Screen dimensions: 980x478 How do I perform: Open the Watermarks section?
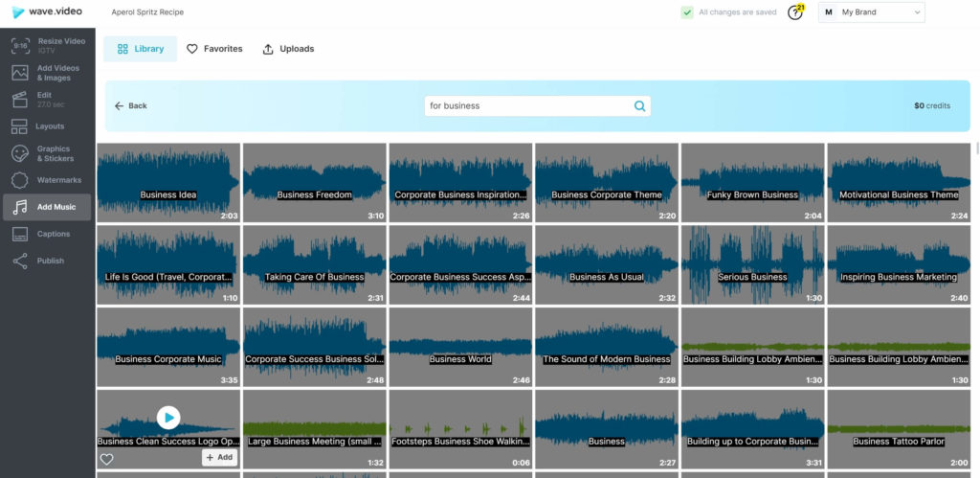pos(48,180)
